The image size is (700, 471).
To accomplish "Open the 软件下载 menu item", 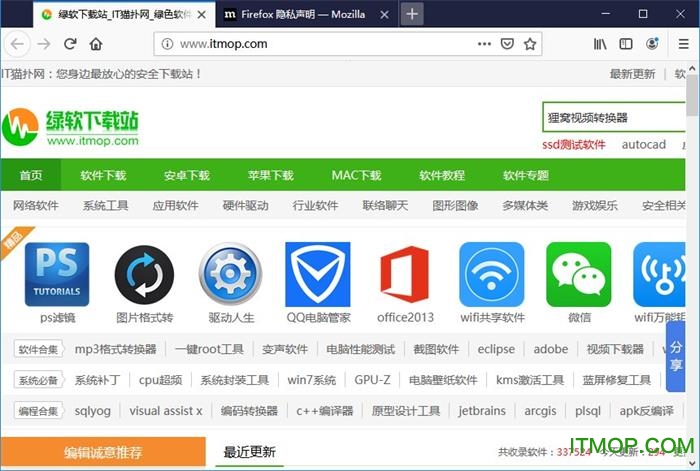I will click(x=103, y=175).
